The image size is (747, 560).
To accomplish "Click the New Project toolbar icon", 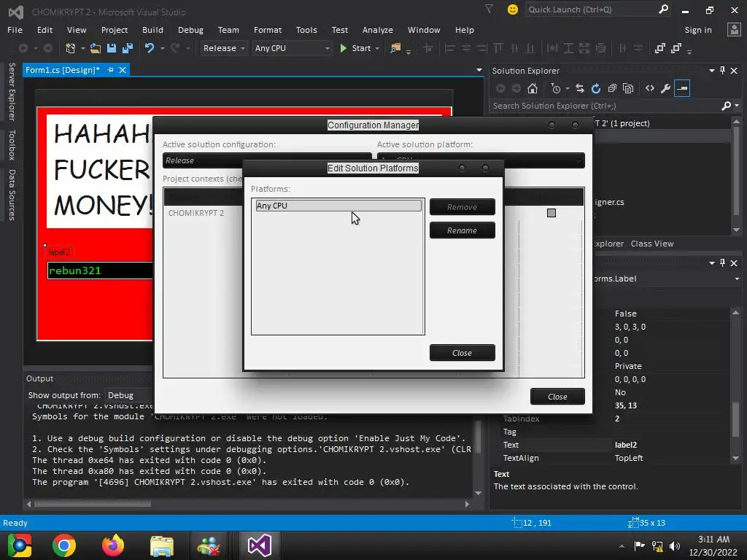I will pos(71,48).
